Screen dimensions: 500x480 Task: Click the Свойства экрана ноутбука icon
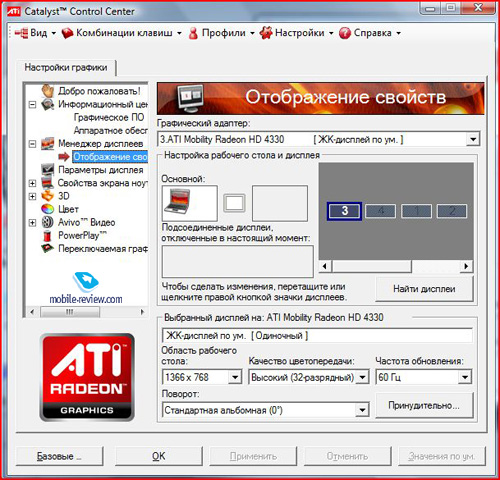click(48, 183)
